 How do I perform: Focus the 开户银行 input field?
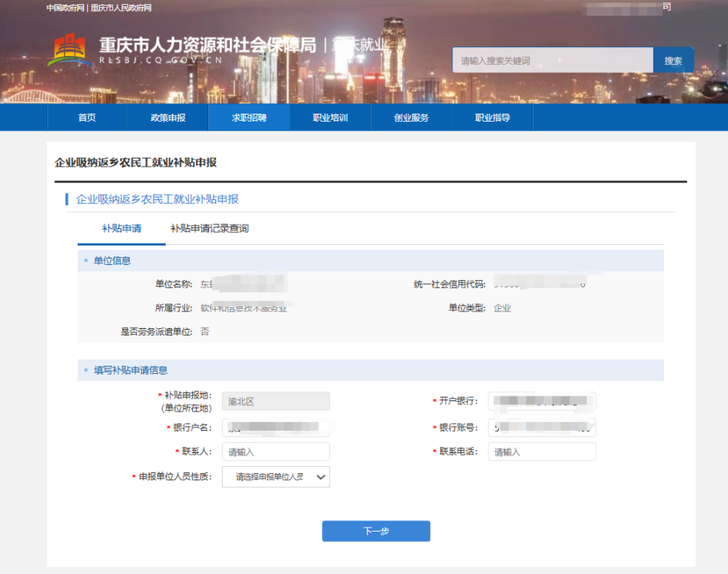[542, 401]
